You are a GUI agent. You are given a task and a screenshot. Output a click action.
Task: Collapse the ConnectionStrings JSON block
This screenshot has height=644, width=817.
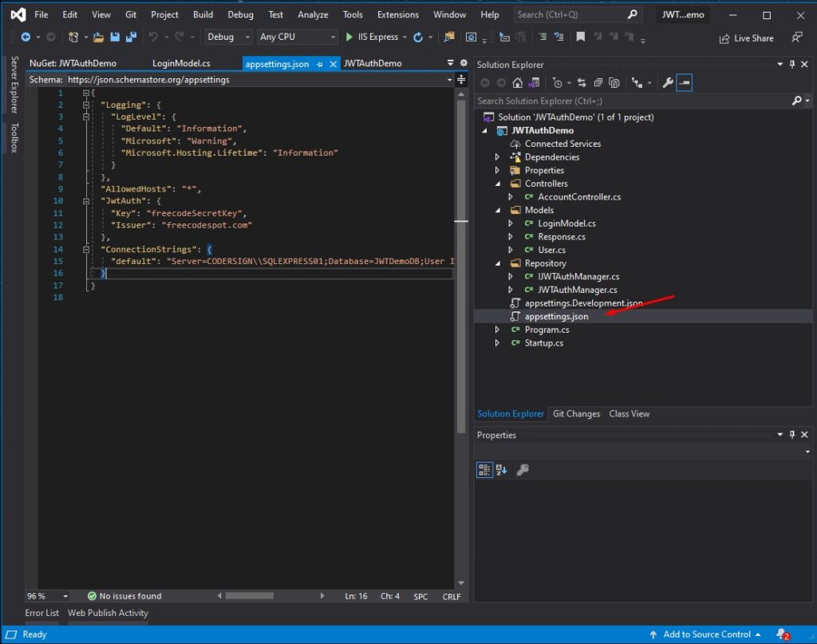tap(86, 249)
